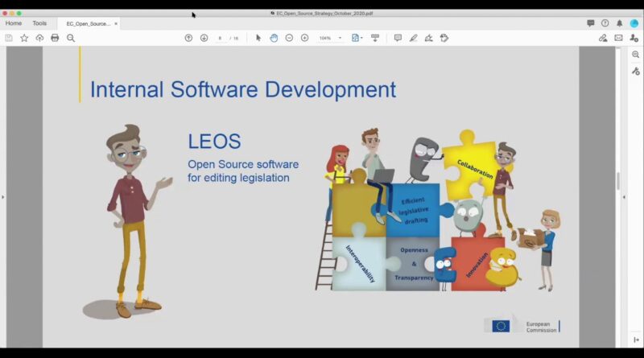The height and width of the screenshot is (358, 644).
Task: Open the Help question mark icon
Action: pyautogui.click(x=605, y=23)
